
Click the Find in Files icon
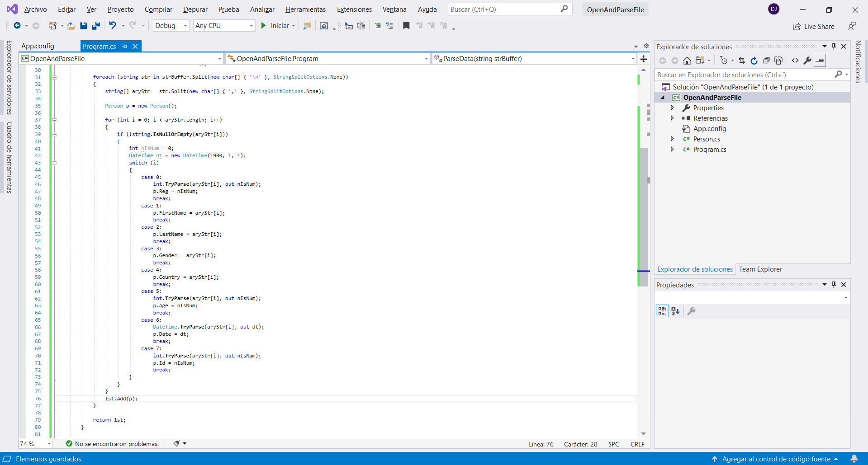click(x=307, y=26)
